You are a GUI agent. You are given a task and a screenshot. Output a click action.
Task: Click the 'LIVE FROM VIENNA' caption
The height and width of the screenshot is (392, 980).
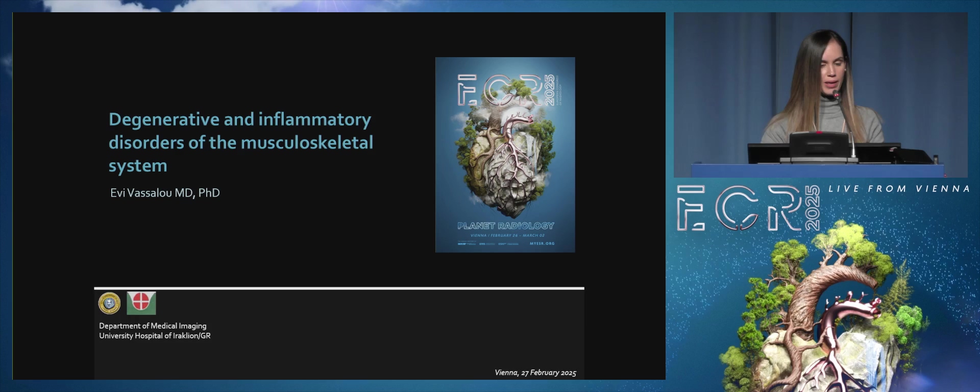(899, 189)
